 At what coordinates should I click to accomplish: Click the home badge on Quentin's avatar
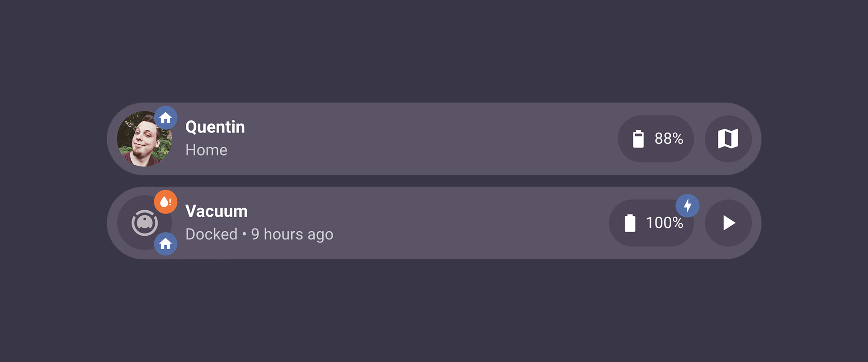point(165,118)
